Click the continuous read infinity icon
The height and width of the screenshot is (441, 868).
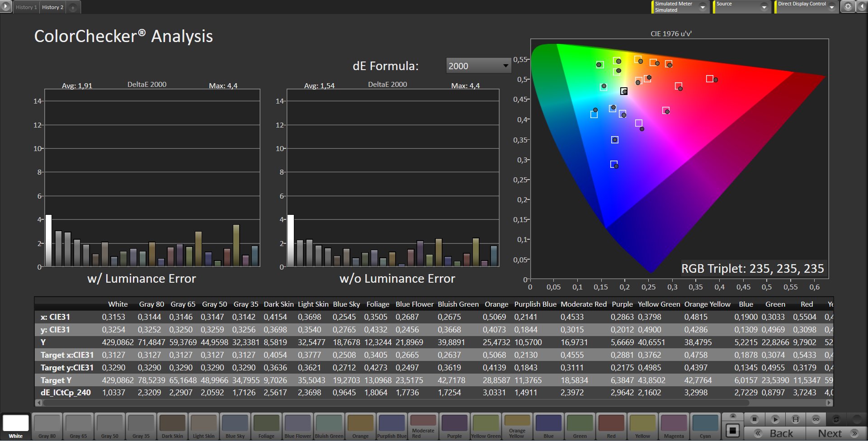tap(816, 419)
